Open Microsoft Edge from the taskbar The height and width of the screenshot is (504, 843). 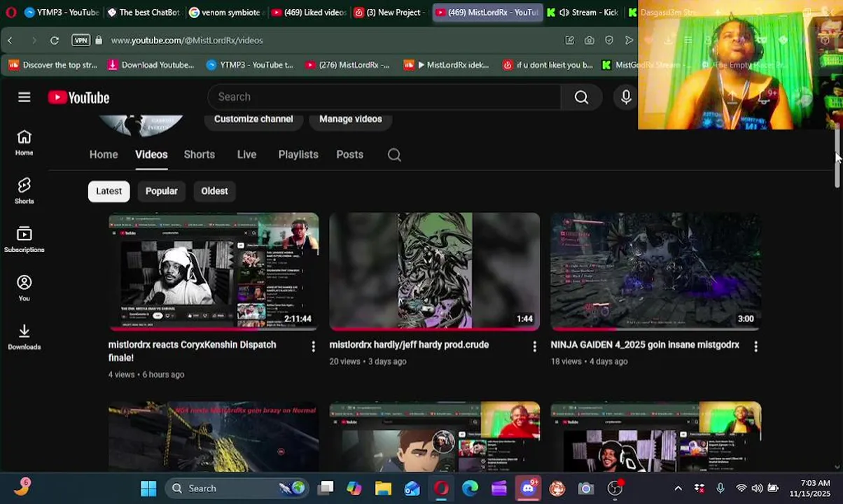click(x=470, y=489)
